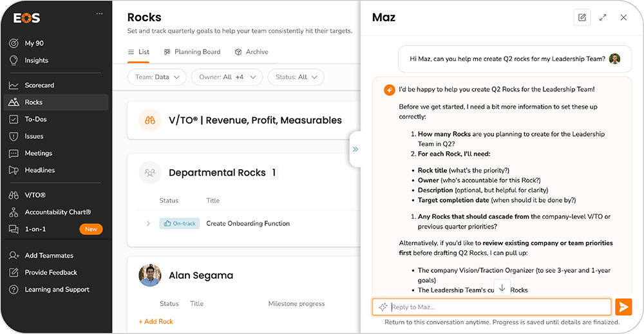Open the sidebar three-dot menu
The width and height of the screenshot is (644, 334).
tap(99, 14)
